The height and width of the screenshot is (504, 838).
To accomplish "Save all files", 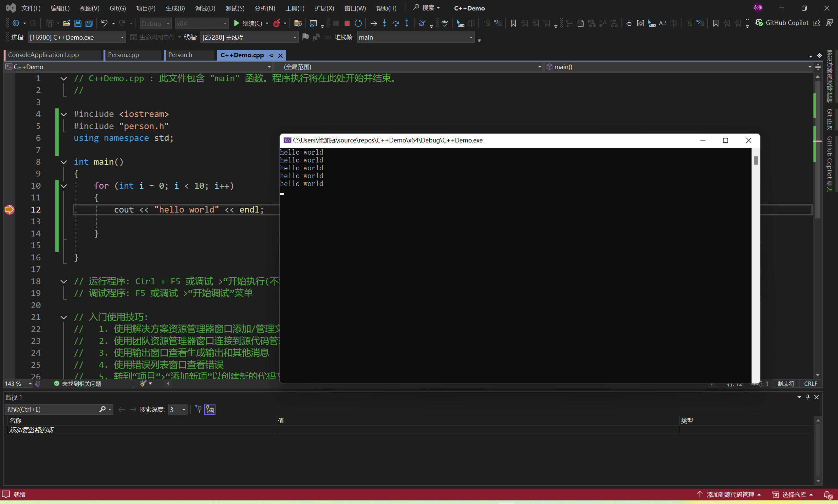I will click(89, 23).
